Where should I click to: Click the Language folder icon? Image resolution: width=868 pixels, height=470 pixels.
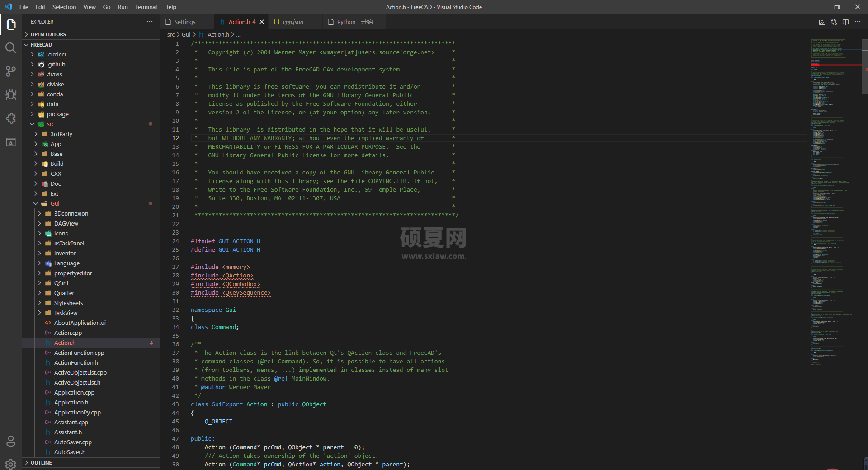tap(48, 263)
